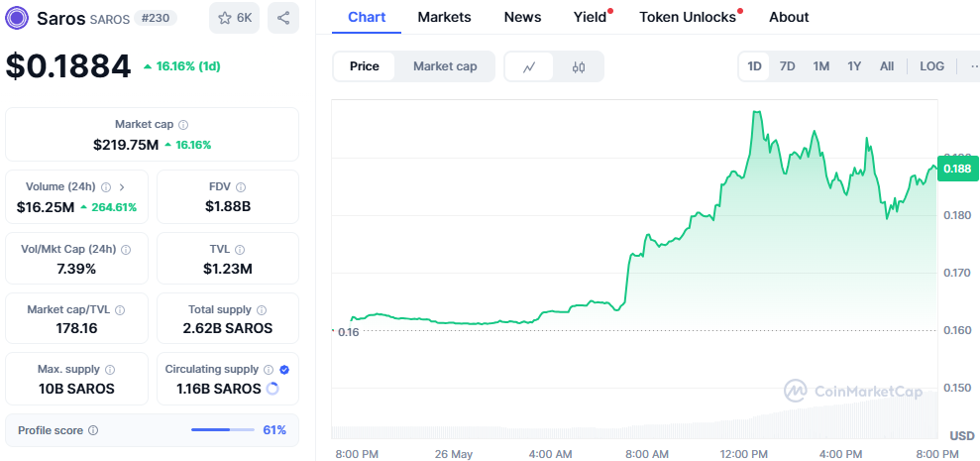Add Saros to watchlist via star button

click(235, 18)
